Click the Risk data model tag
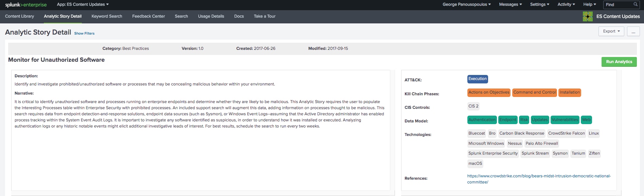 524,120
